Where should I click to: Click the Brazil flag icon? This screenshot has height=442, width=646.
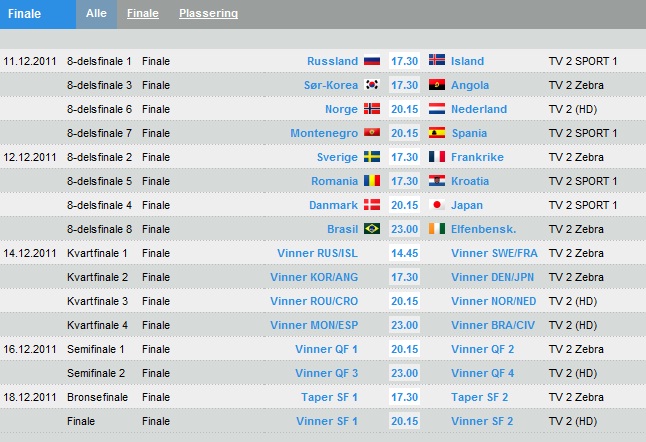(372, 229)
